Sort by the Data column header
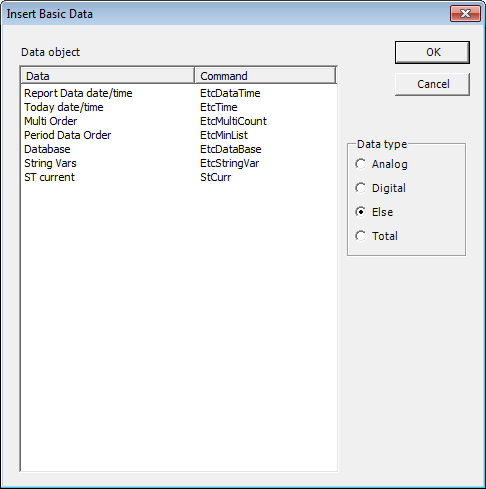This screenshot has height=489, width=486. click(x=107, y=76)
